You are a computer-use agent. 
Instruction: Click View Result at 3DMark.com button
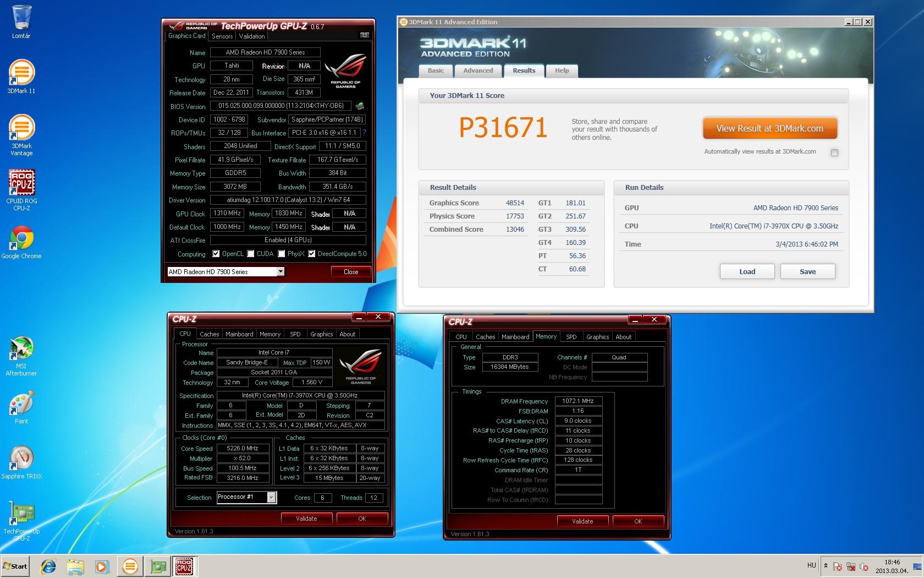(x=769, y=128)
